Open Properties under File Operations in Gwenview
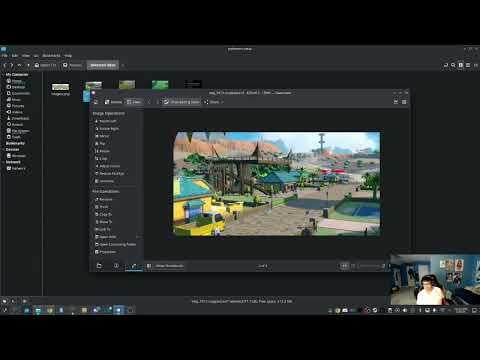 tap(105, 252)
